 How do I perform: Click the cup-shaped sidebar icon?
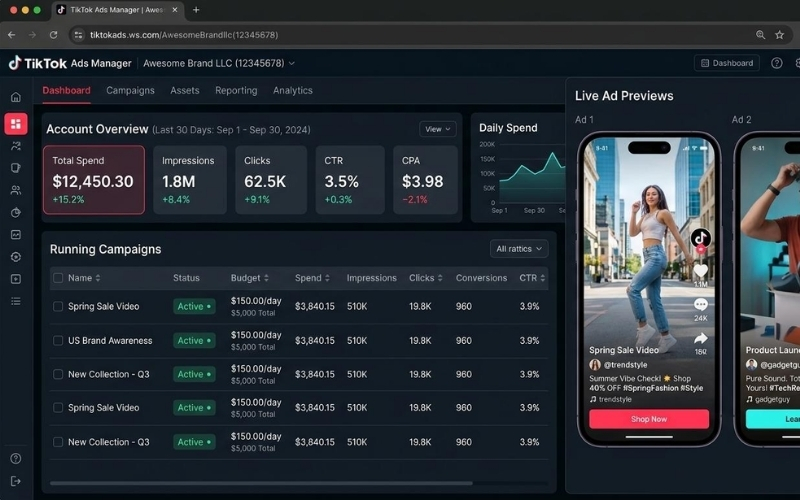coord(16,168)
